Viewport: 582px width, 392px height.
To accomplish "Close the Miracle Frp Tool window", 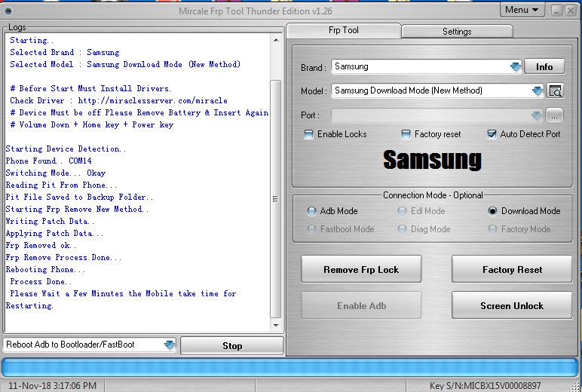I will point(570,11).
